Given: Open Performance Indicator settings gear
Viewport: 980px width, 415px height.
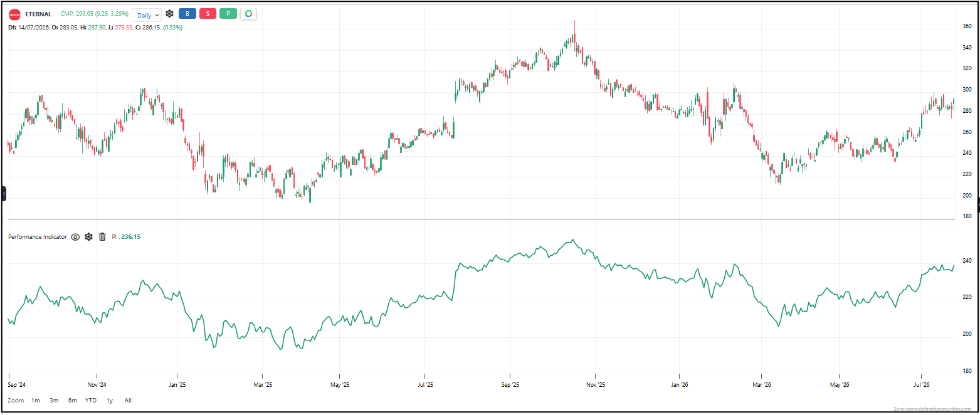Looking at the screenshot, I should pyautogui.click(x=88, y=237).
